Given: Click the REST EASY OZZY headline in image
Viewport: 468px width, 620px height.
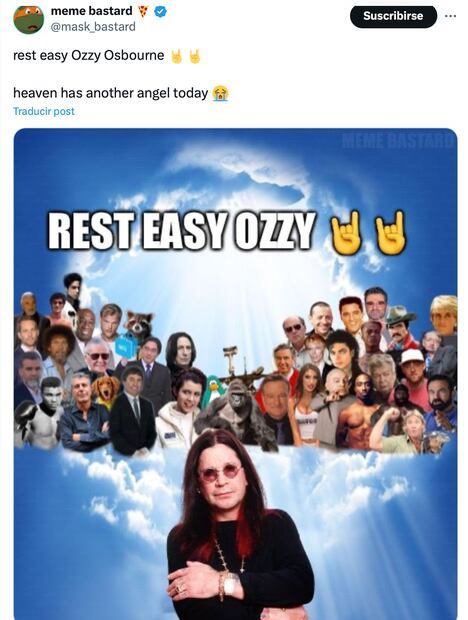Looking at the screenshot, I should (x=182, y=231).
